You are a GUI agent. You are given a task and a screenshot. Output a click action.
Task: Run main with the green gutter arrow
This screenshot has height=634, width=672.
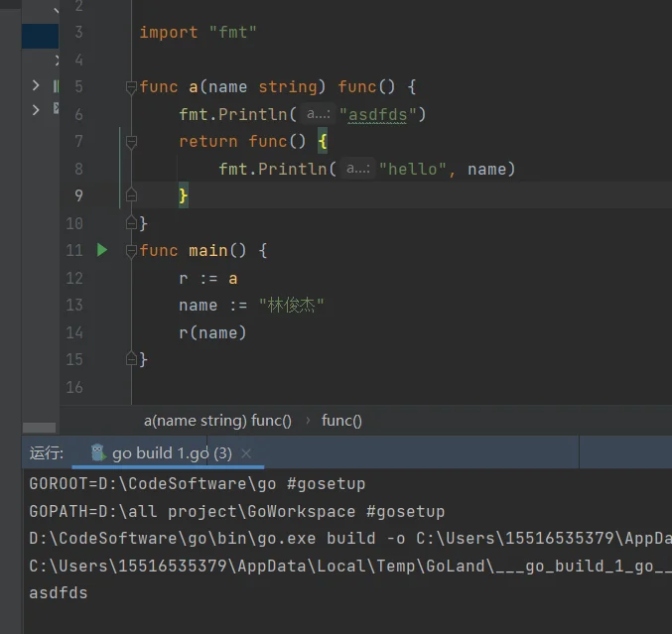pyautogui.click(x=102, y=250)
